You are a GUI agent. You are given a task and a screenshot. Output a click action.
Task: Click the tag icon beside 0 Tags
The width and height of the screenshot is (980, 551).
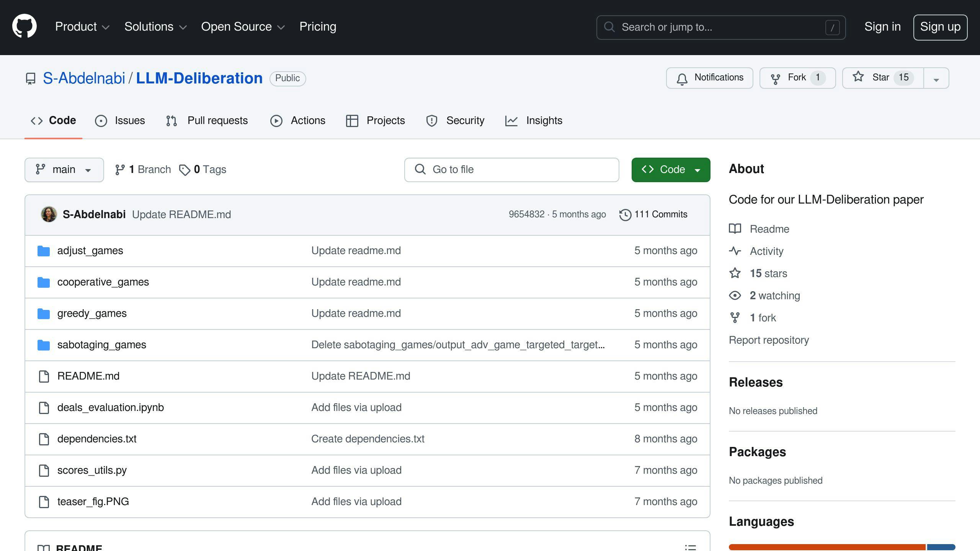[x=185, y=170]
